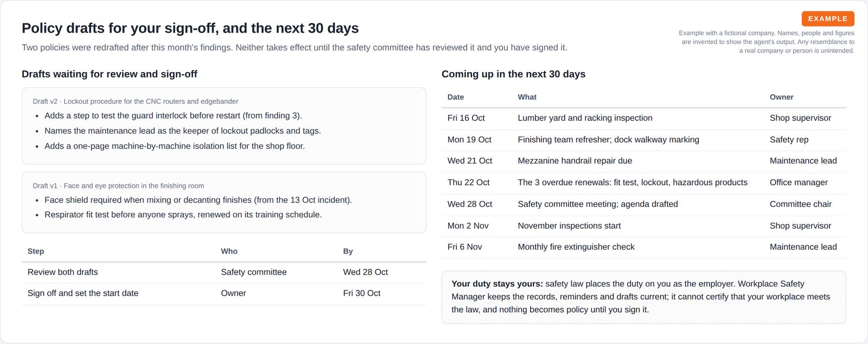Click the Sign off and set start date row

[x=224, y=293]
